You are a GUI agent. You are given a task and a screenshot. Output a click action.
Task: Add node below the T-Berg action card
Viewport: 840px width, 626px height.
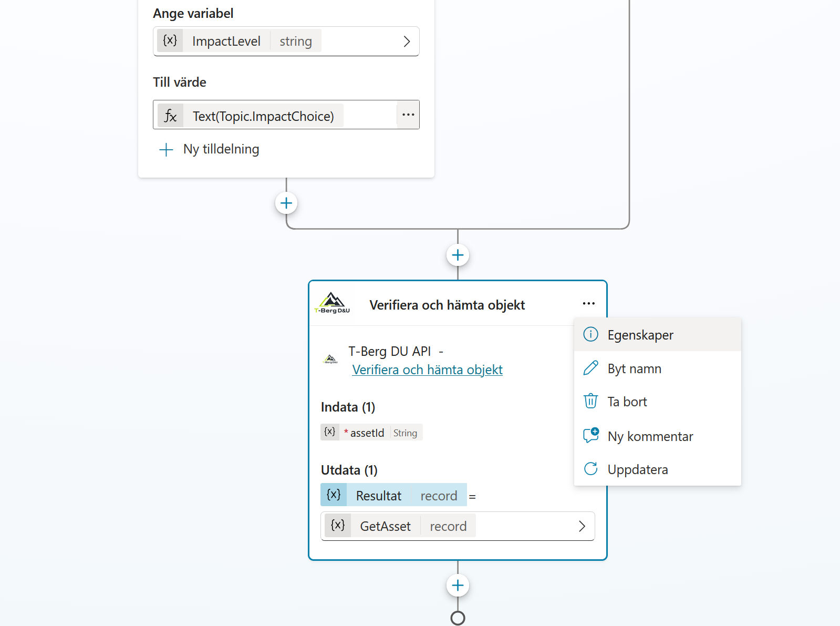[x=458, y=585]
